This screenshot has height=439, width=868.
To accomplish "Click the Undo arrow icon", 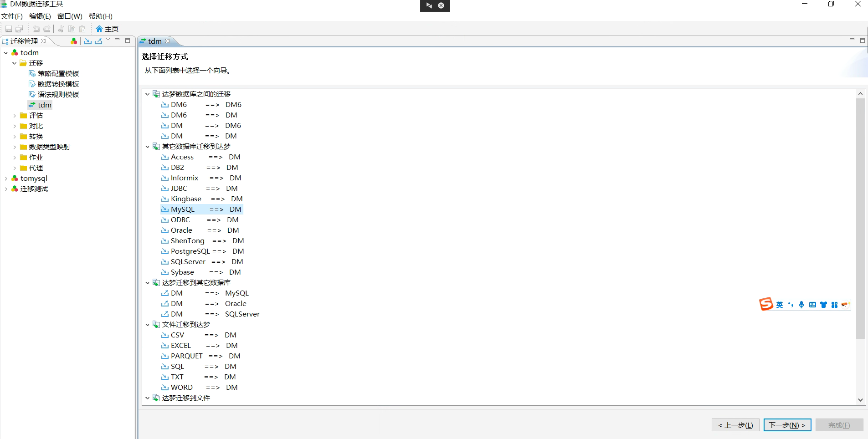I will 36,29.
